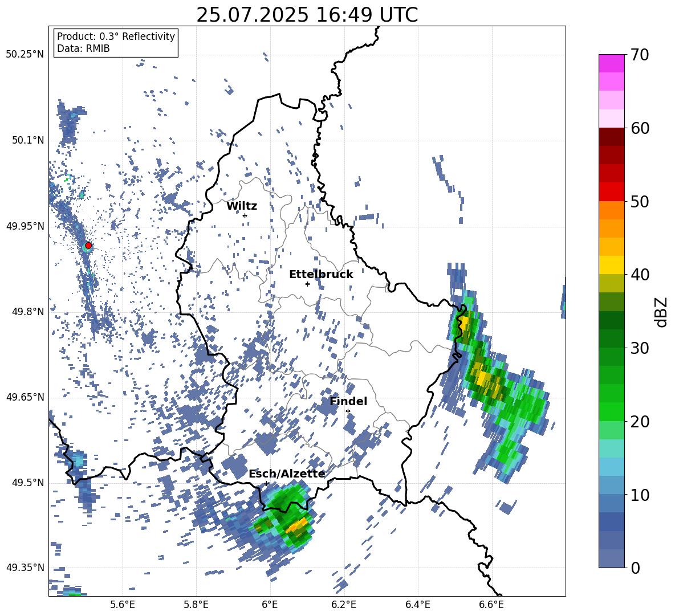Click the Wiltz cross marker
Viewport: 675px width, 616px height.
pyautogui.click(x=245, y=215)
